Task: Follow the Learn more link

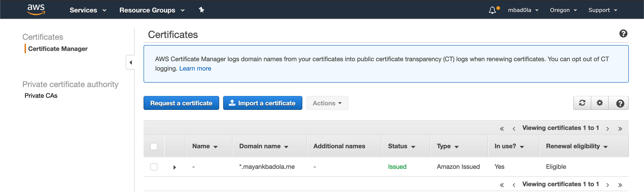Action: pos(195,68)
